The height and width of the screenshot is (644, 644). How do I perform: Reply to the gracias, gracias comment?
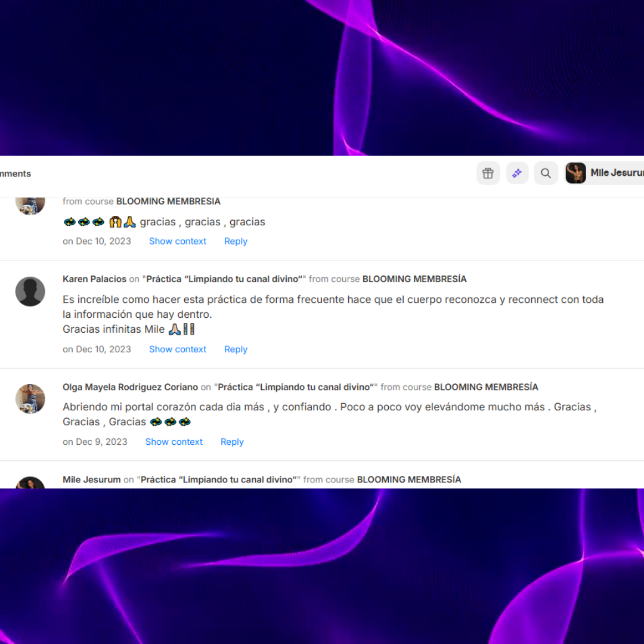tap(236, 241)
